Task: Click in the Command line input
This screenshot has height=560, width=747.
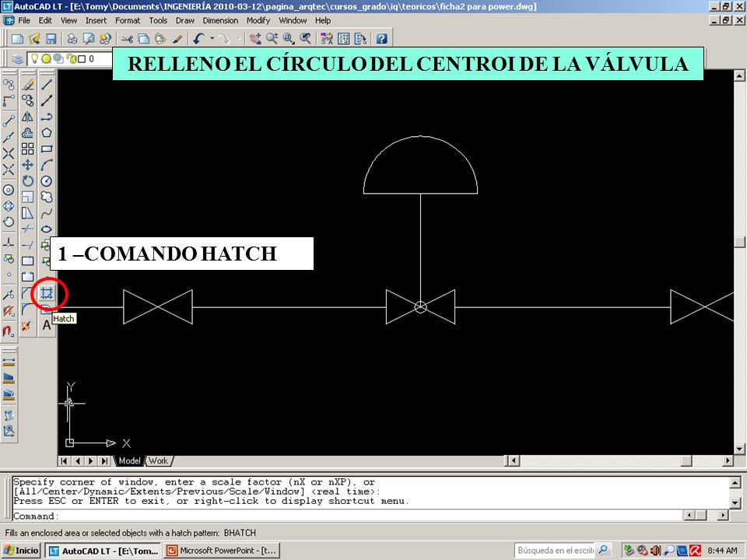Action: tap(348, 516)
